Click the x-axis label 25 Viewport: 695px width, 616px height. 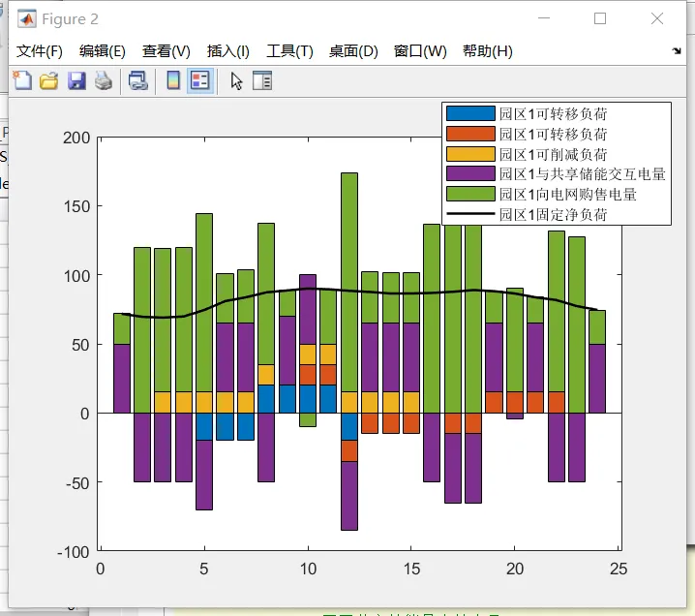619,569
